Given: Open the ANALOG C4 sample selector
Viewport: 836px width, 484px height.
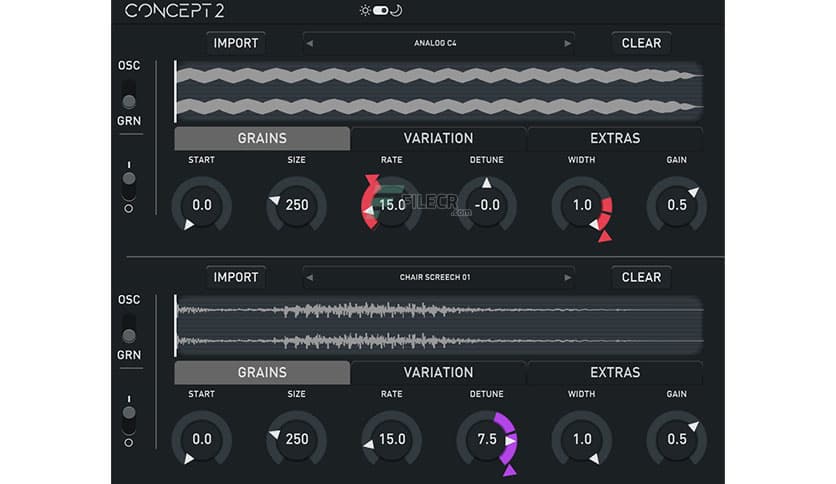Looking at the screenshot, I should (438, 43).
